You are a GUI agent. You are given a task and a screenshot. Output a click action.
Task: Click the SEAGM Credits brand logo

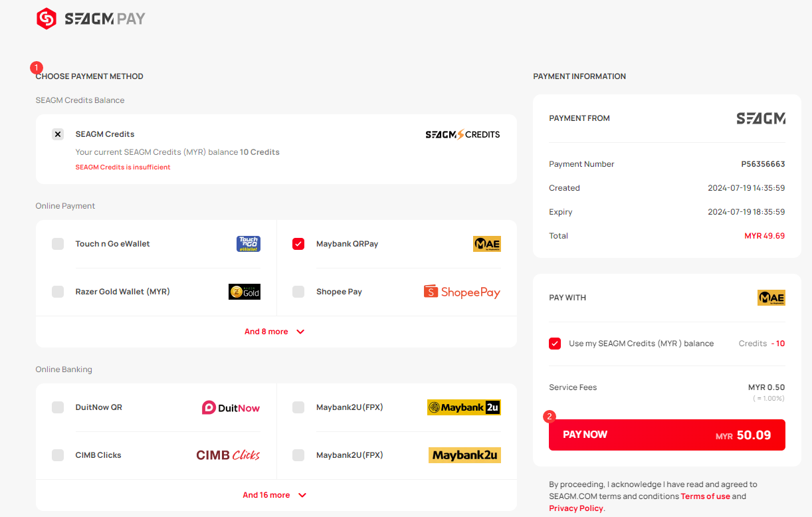(462, 134)
